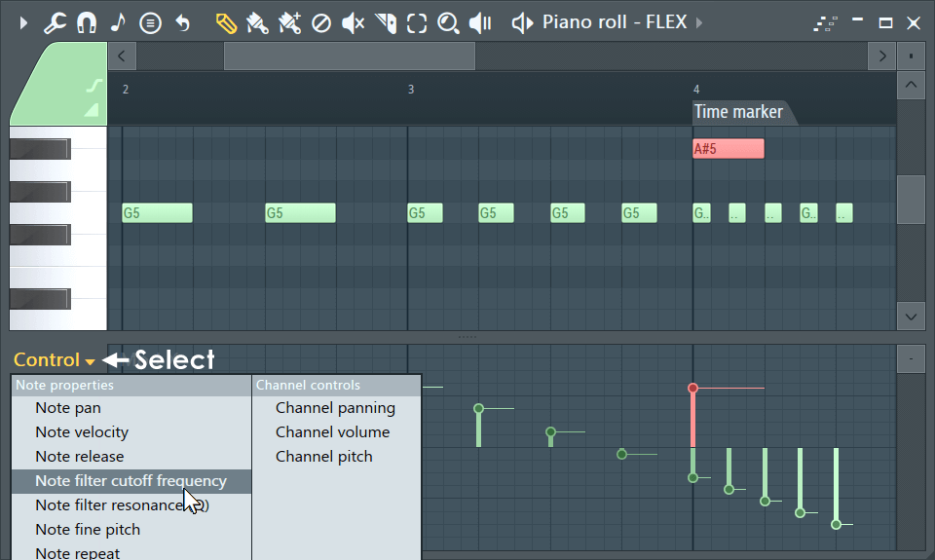
Task: Toggle the magnet snap icon
Action: 87,23
